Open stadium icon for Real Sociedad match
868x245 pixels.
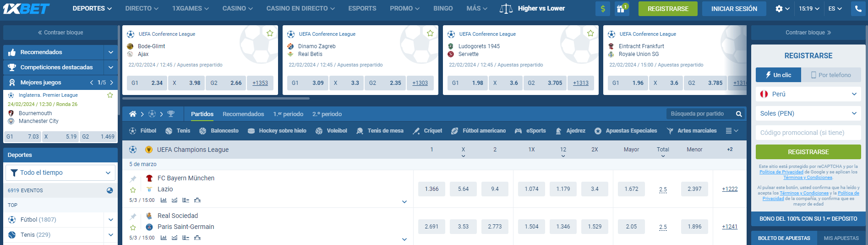197,238
